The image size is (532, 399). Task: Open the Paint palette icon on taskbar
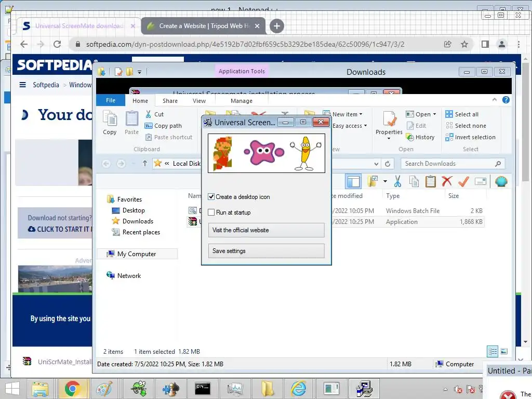[104, 389]
